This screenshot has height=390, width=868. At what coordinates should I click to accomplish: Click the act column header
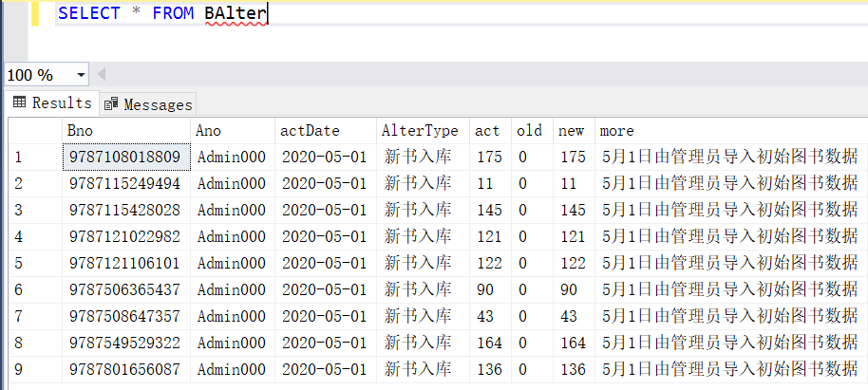488,131
